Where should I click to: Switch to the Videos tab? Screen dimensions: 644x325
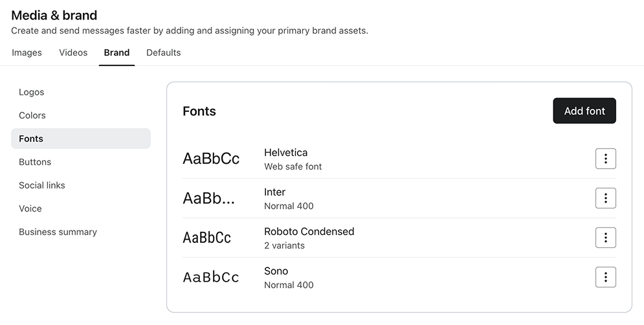tap(73, 52)
